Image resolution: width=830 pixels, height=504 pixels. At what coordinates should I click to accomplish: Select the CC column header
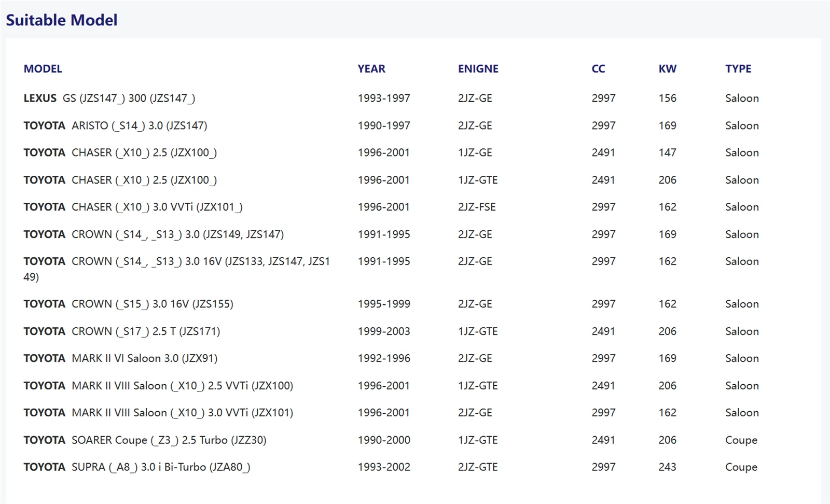coord(598,68)
